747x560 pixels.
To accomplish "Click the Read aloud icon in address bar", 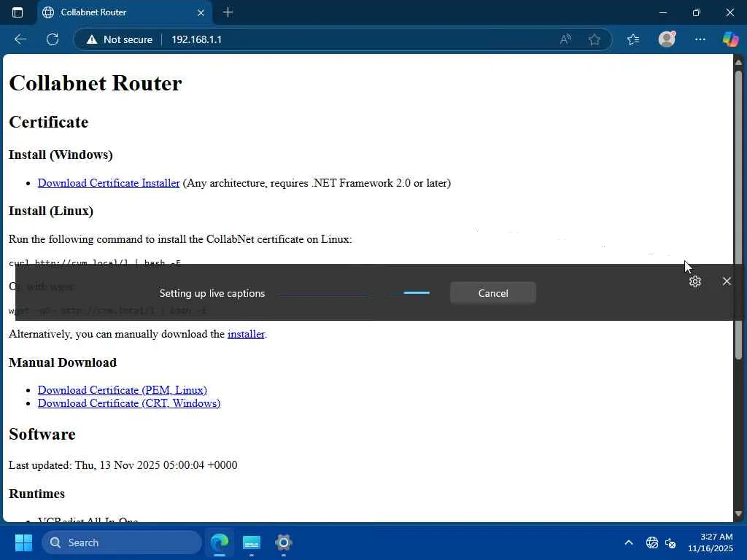I will [565, 39].
